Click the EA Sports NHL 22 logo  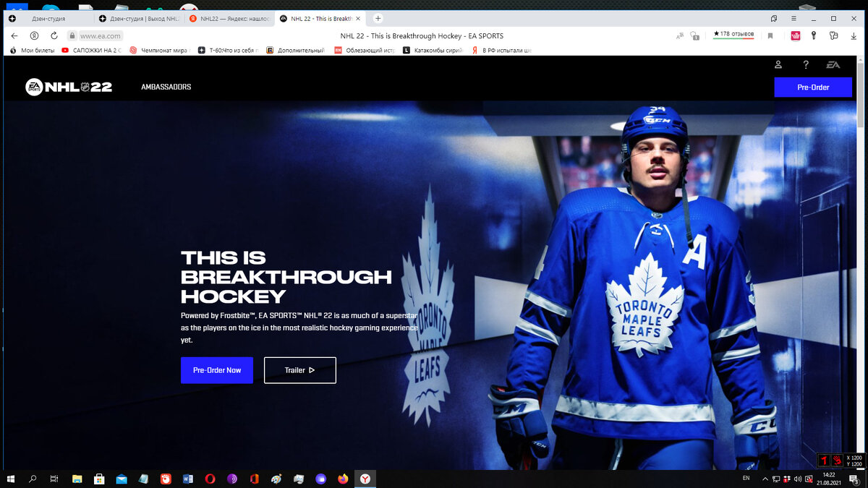pos(69,87)
